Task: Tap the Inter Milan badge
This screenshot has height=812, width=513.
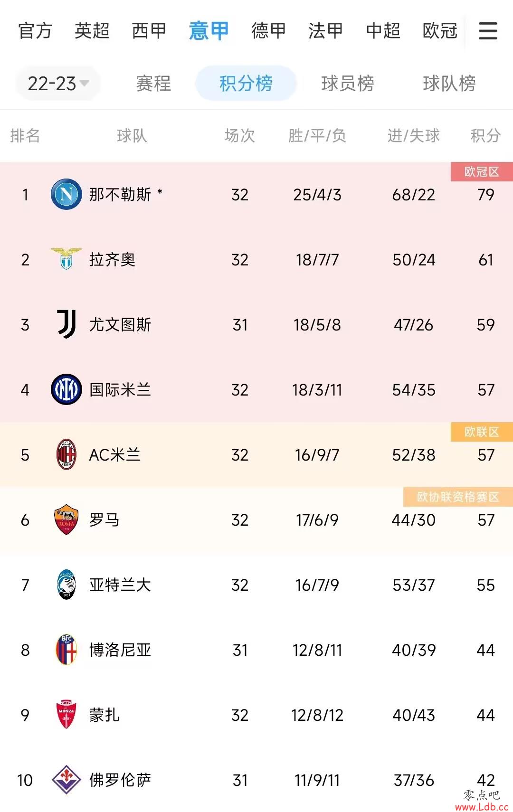Action: click(66, 389)
